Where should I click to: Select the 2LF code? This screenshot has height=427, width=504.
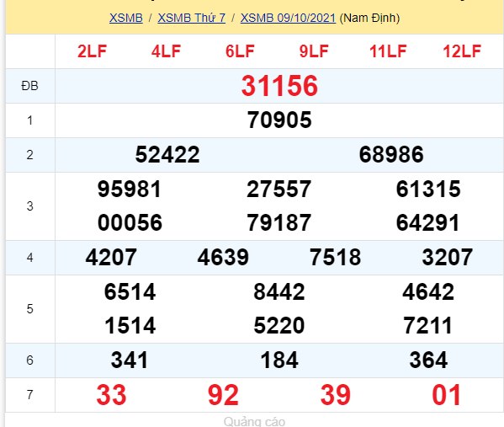point(92,51)
